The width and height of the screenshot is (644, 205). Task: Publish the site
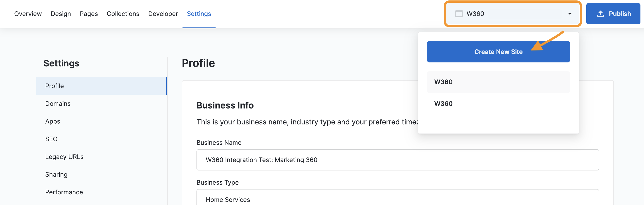click(x=613, y=14)
